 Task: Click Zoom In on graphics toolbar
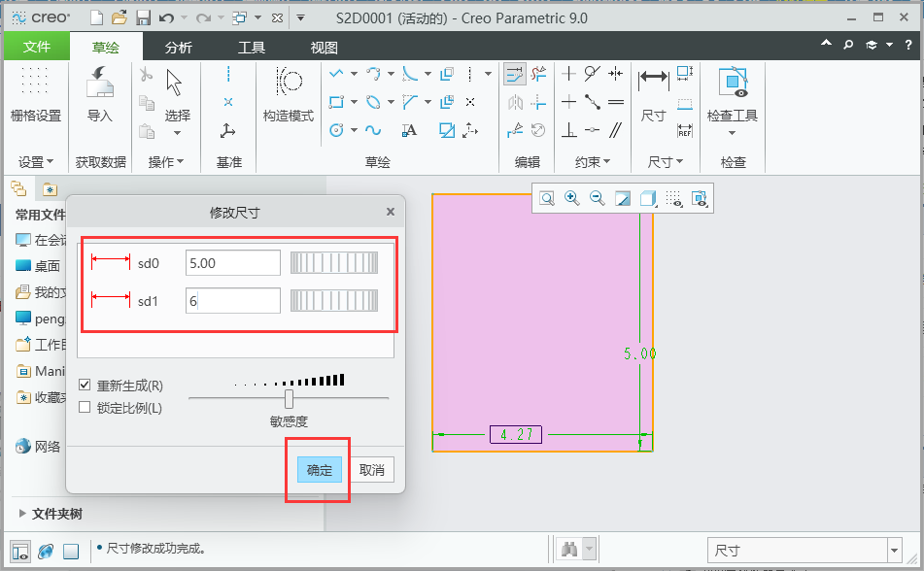pos(571,198)
